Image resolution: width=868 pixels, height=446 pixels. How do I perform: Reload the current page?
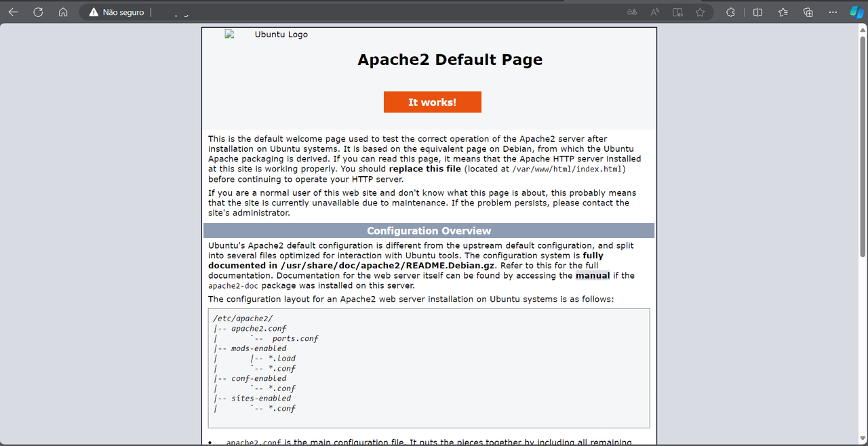pos(38,12)
